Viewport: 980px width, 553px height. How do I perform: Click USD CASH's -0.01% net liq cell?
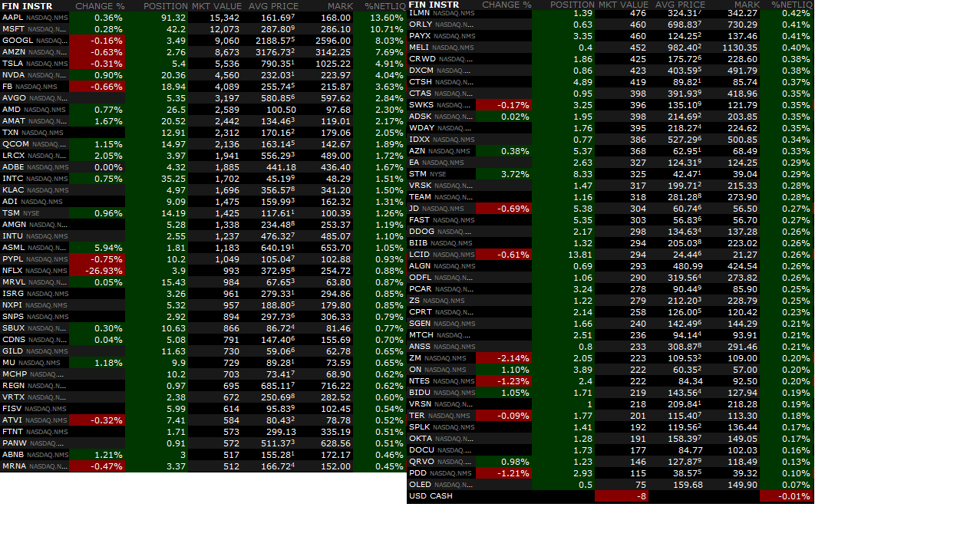coord(787,495)
